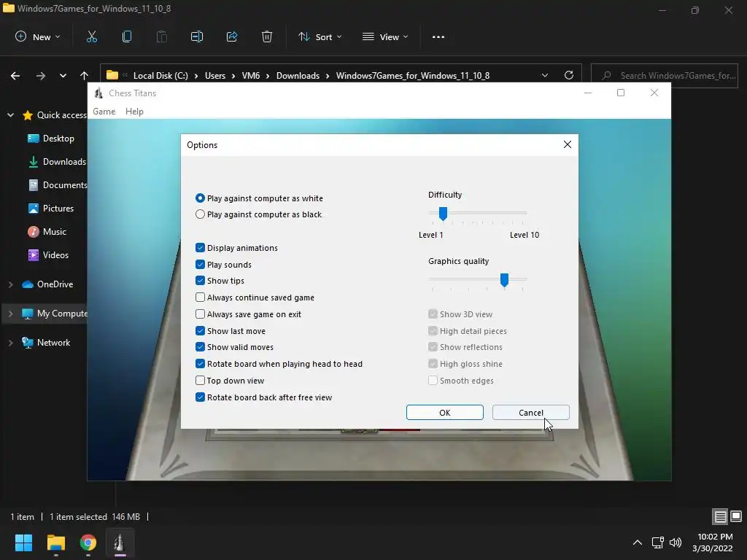This screenshot has width=747, height=560.
Task: Switch Explorer to large thumbnails view
Action: click(x=736, y=516)
